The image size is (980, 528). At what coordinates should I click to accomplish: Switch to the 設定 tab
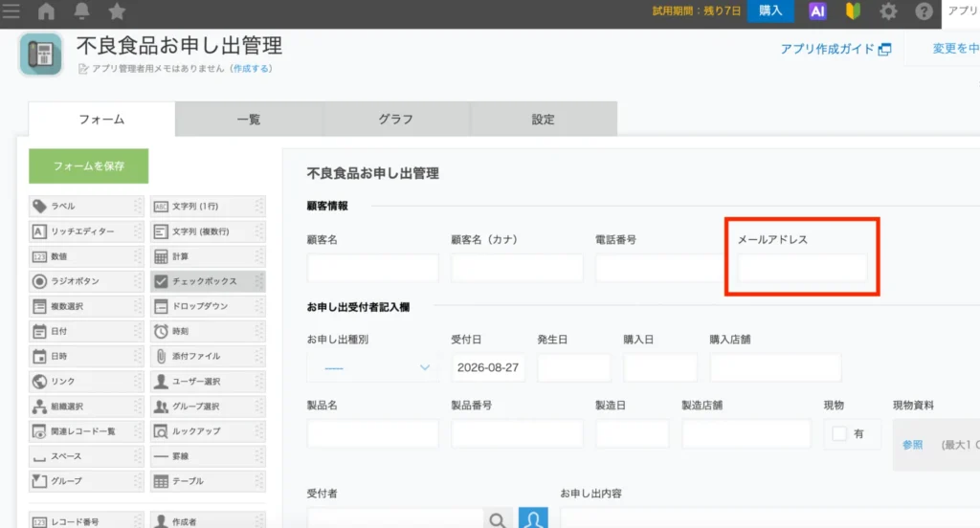coord(544,120)
